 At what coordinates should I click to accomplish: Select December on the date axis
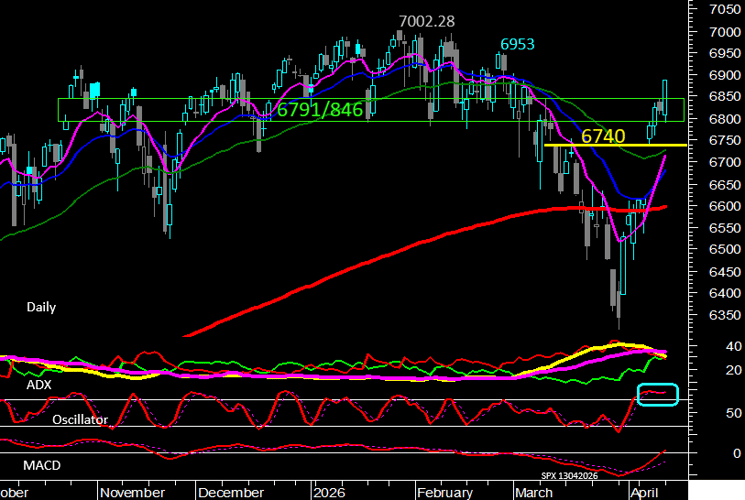click(x=230, y=492)
